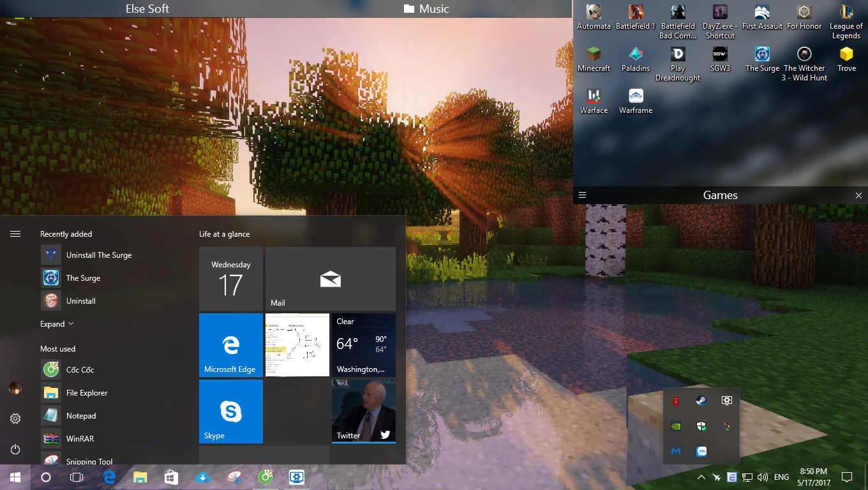Launch Battlefield 1 from the Games fence

coord(636,17)
